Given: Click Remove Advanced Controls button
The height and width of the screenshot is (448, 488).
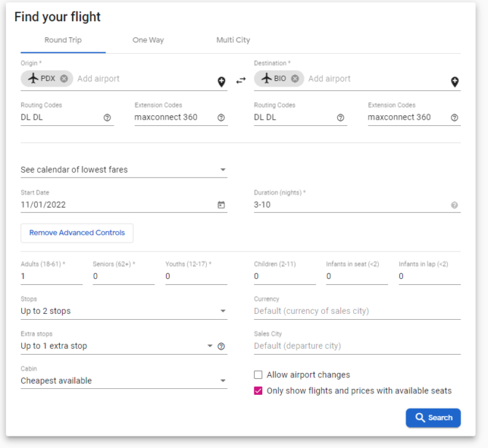Looking at the screenshot, I should click(77, 233).
